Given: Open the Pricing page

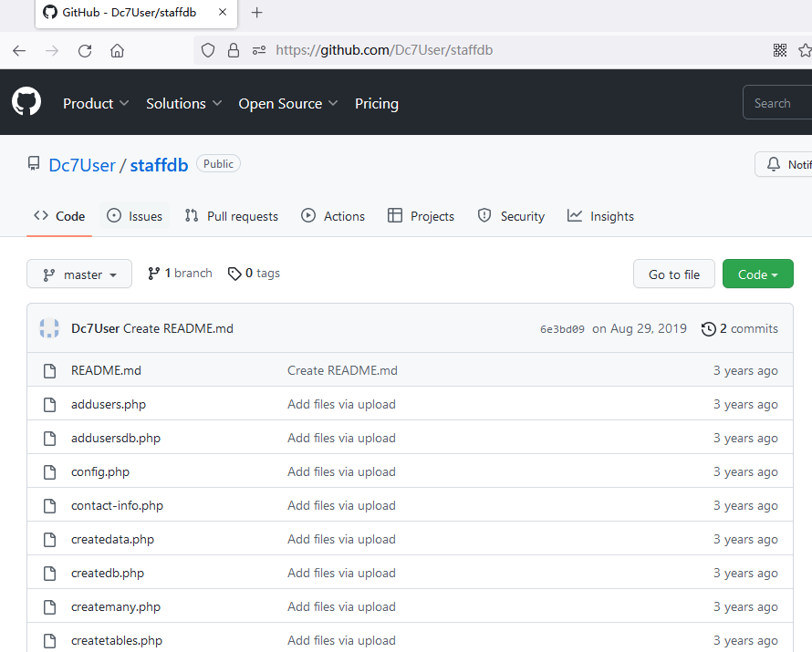Looking at the screenshot, I should pos(377,103).
